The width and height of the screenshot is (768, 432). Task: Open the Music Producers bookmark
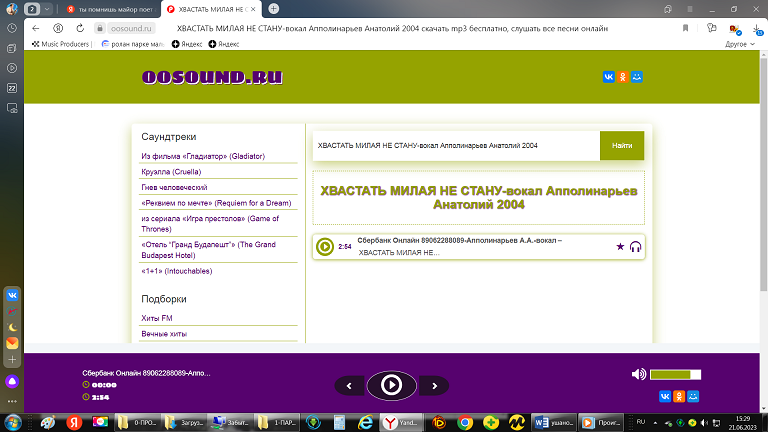tap(61, 44)
